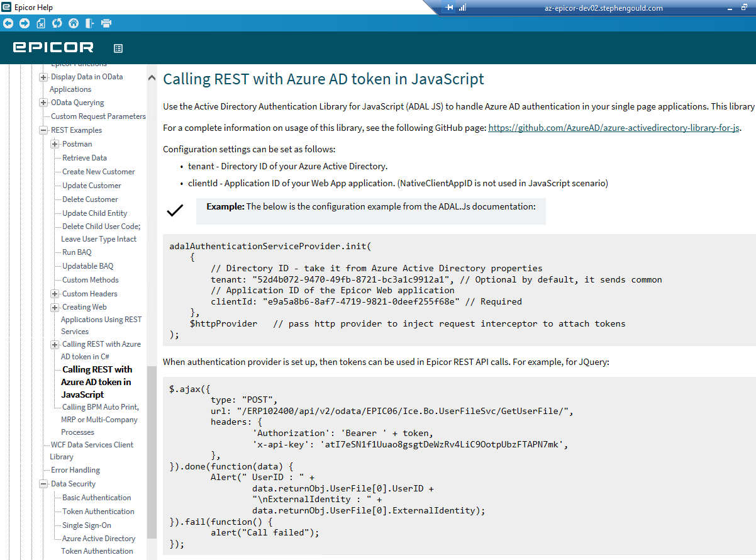This screenshot has height=560, width=756.
Task: Open the Retrieve Data topic
Action: 84,158
